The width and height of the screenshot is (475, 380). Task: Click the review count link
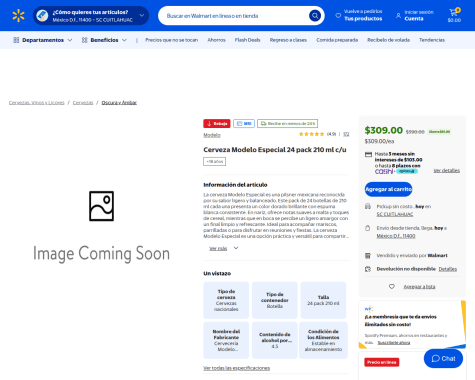(346, 134)
